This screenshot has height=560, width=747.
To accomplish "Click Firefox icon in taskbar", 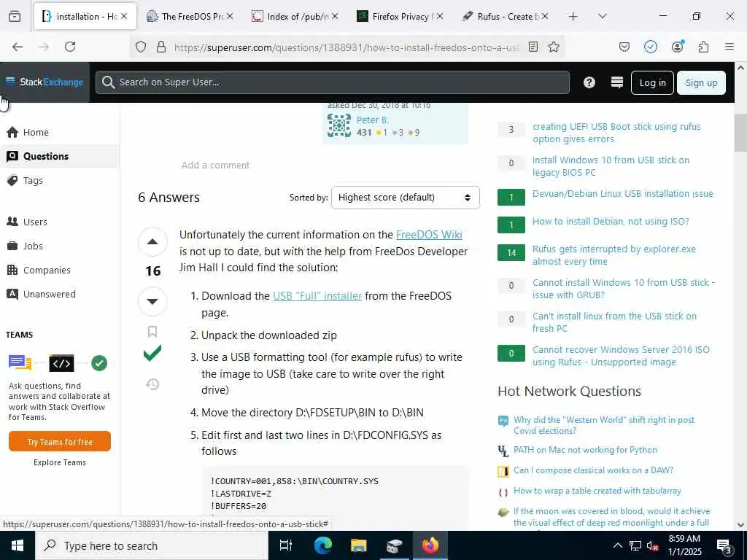I will coord(430,545).
